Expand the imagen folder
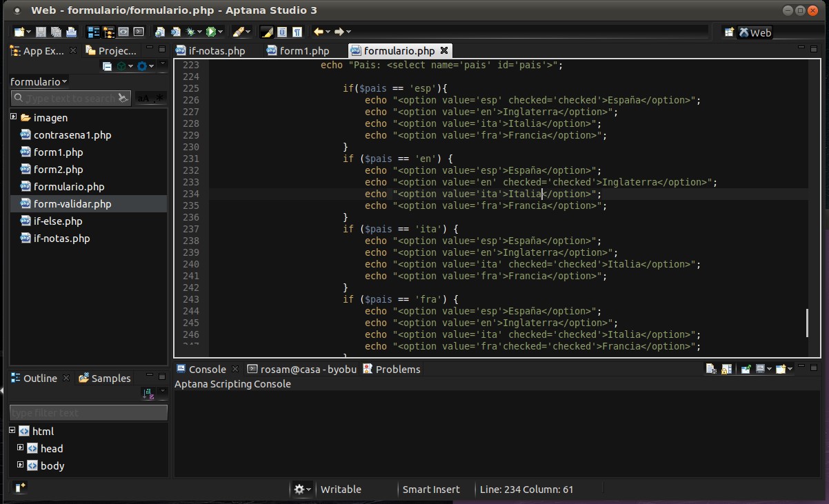 (13, 117)
